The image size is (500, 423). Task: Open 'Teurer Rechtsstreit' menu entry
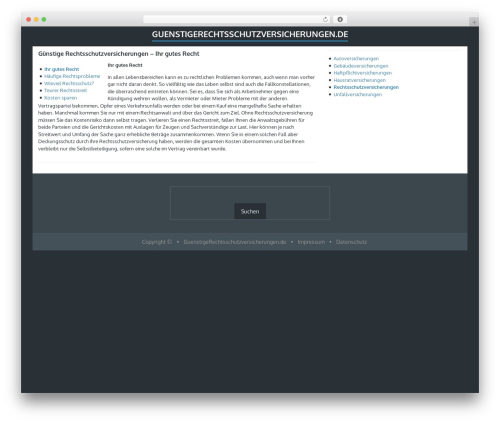(65, 90)
